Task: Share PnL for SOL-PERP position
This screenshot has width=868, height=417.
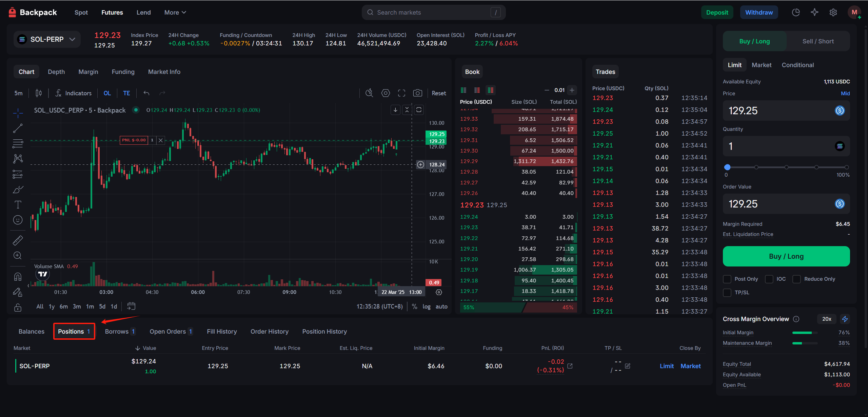Action: 570,366
